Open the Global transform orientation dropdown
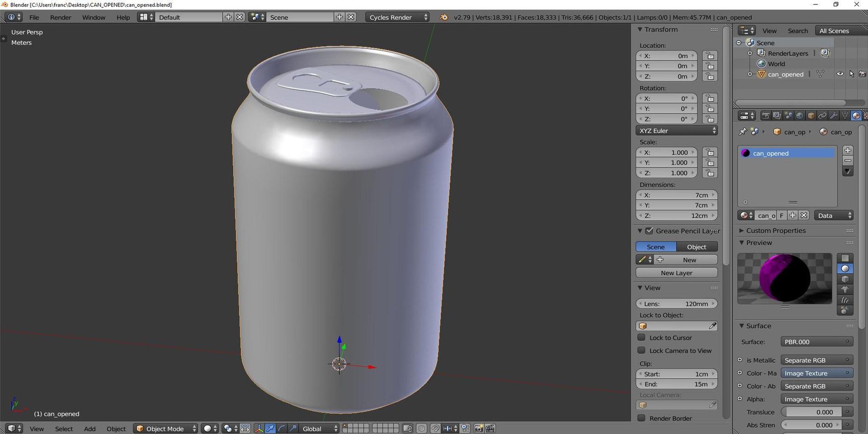This screenshot has height=434, width=868. pyautogui.click(x=319, y=429)
